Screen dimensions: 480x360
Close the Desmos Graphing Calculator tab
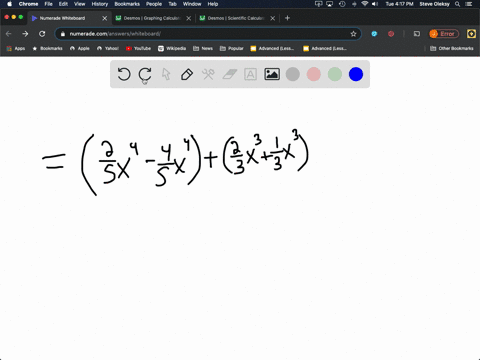coord(189,18)
